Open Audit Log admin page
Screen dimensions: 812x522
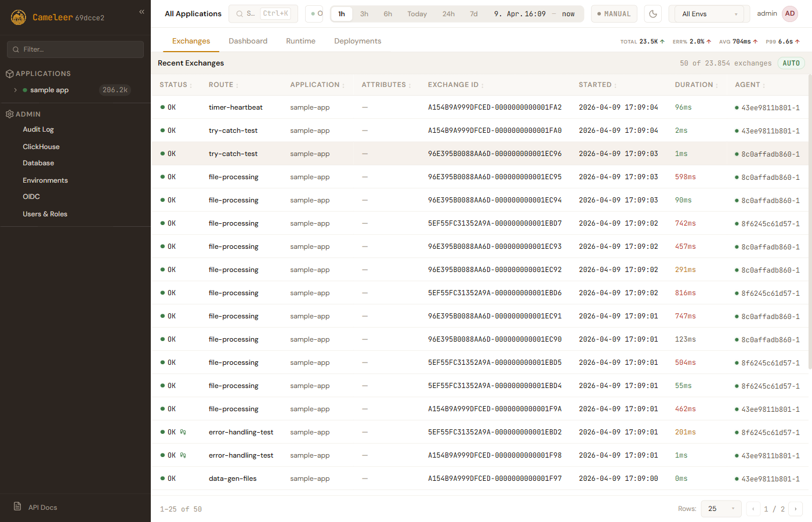tap(38, 129)
